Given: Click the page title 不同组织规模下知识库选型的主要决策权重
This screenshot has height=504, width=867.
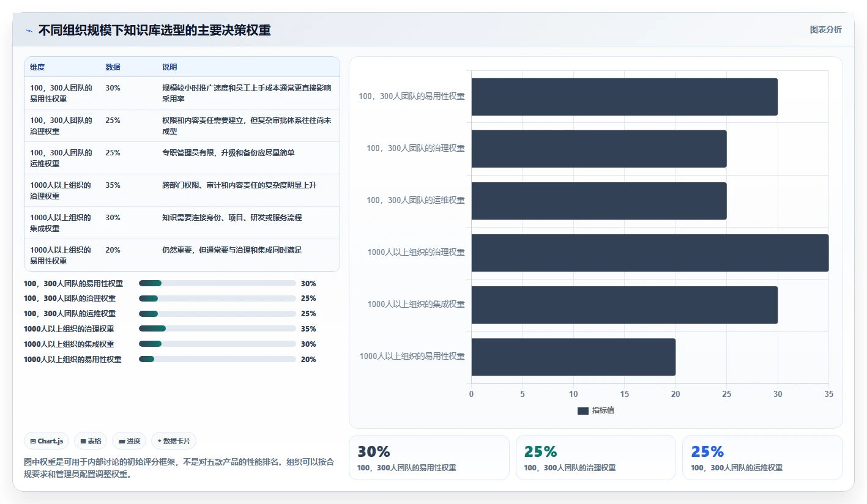Looking at the screenshot, I should 154,30.
